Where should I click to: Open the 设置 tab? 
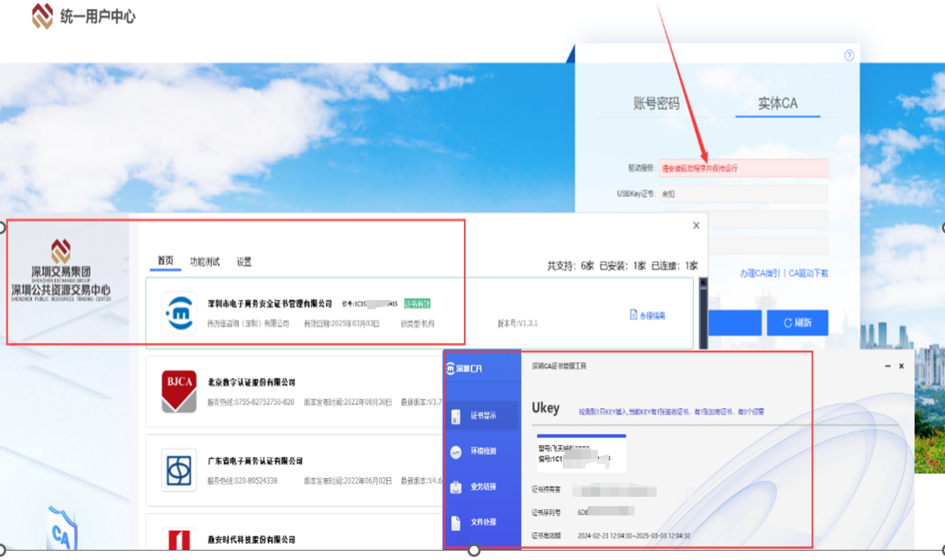pos(244,262)
